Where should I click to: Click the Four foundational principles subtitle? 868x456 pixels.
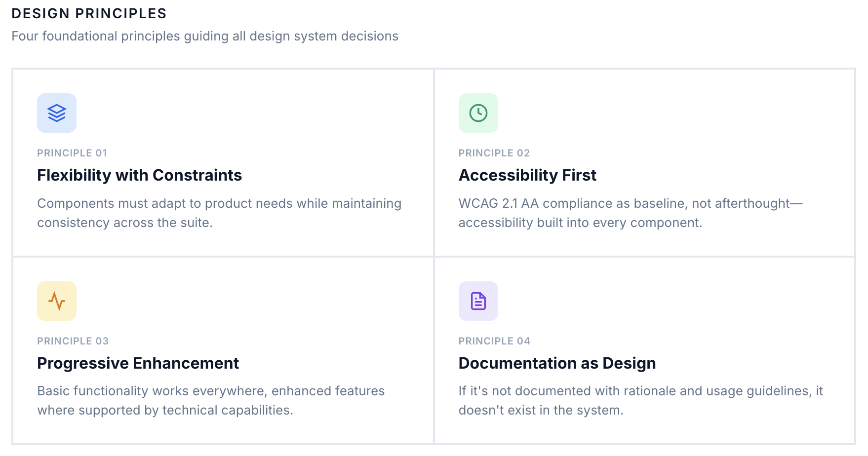point(205,36)
